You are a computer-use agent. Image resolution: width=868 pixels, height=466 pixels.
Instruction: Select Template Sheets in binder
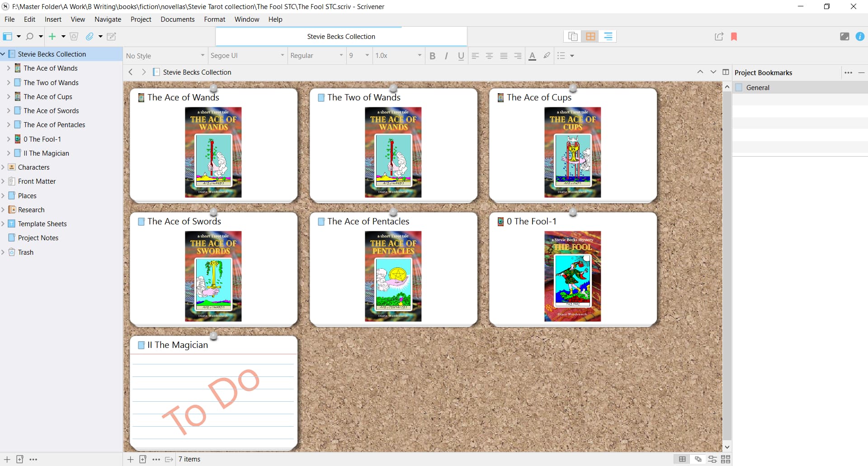[42, 223]
